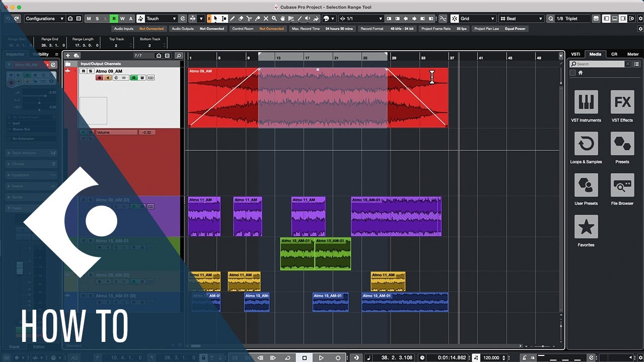Click the Add Track plus icon

point(68,55)
